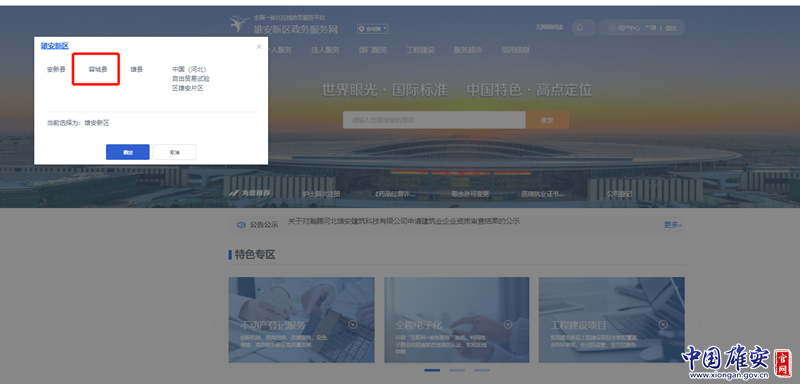The image size is (800, 384).
Task: Click the 更多 link in announcements
Action: click(x=672, y=224)
